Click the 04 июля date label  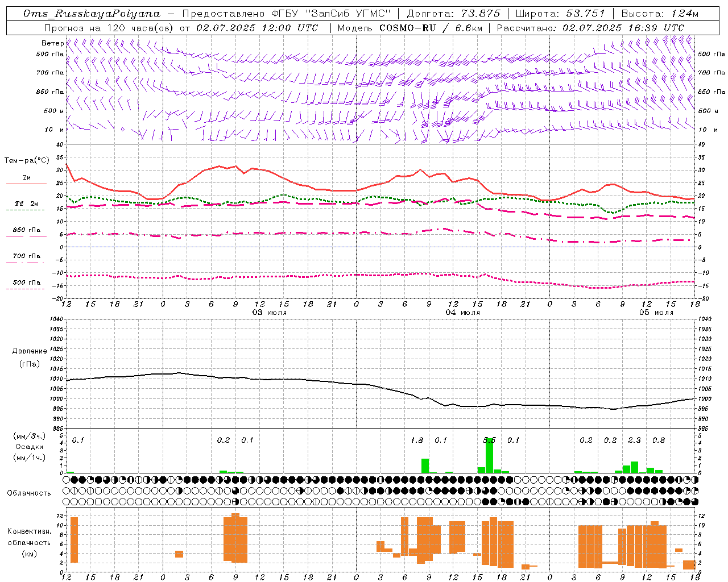[462, 313]
